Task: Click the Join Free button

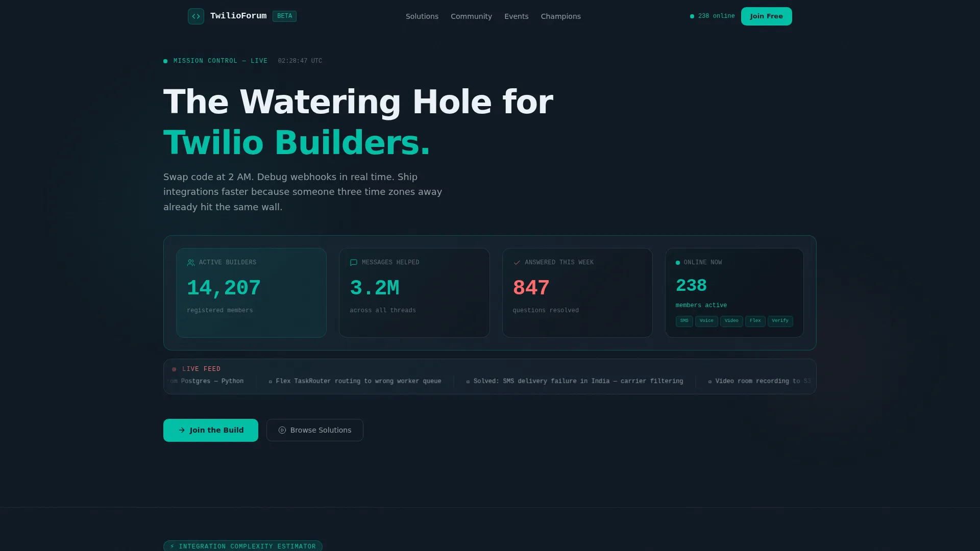Action: click(767, 16)
